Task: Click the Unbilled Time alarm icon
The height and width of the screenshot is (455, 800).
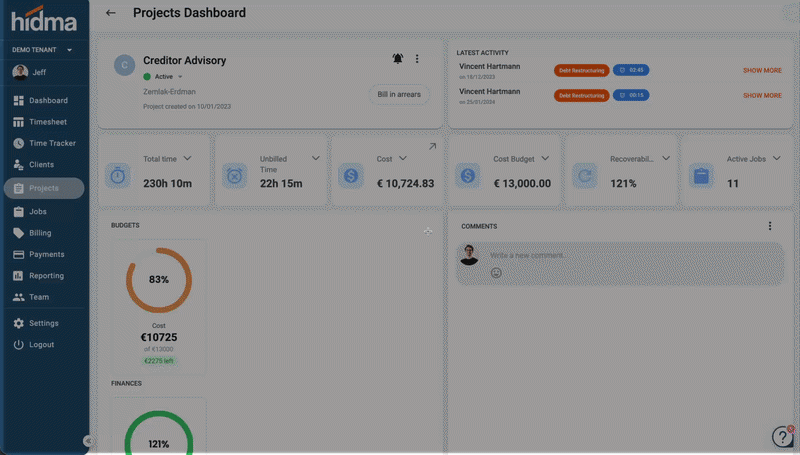Action: click(235, 176)
